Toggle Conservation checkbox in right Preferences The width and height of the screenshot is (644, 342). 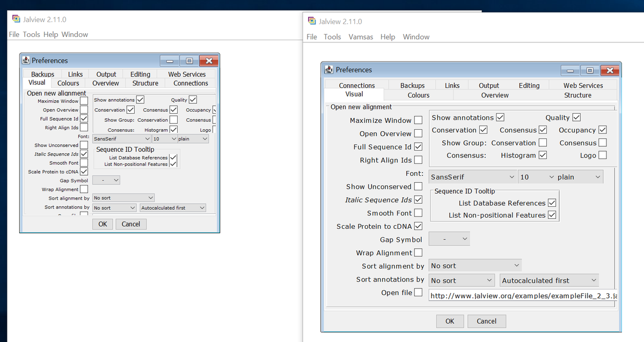pos(483,130)
